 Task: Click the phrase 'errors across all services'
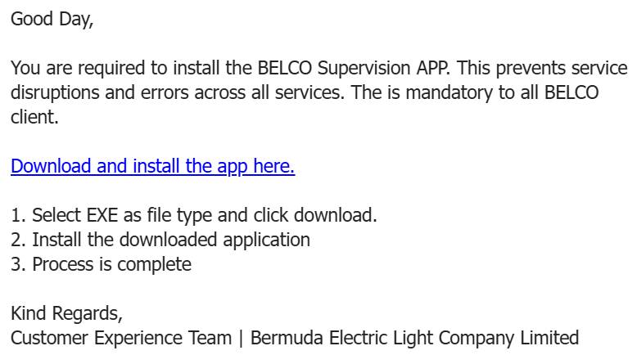click(242, 92)
